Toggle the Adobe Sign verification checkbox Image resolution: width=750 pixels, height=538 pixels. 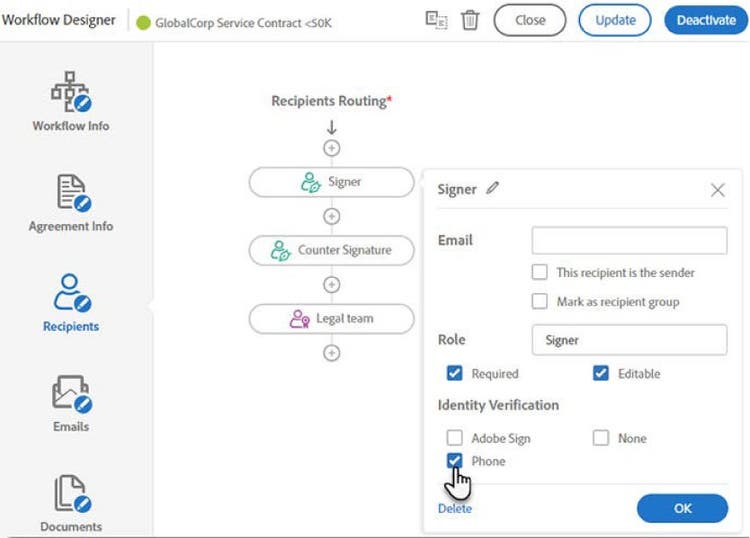click(455, 438)
